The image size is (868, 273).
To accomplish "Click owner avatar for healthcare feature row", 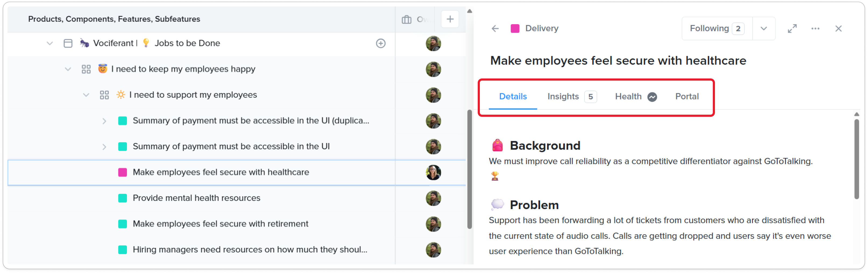I will click(x=433, y=172).
